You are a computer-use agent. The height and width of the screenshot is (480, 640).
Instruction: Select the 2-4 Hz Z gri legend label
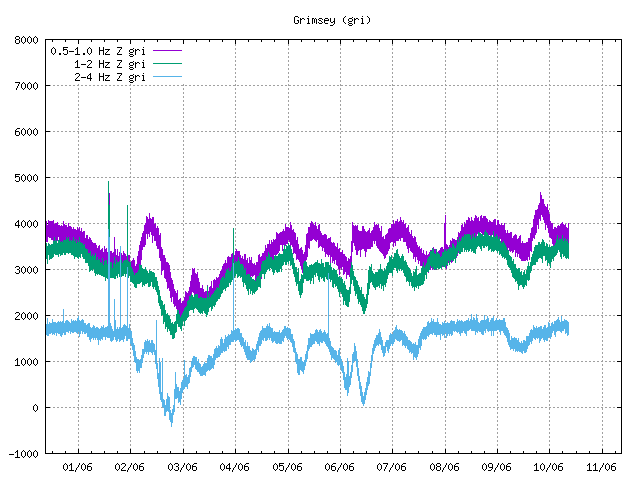109,77
